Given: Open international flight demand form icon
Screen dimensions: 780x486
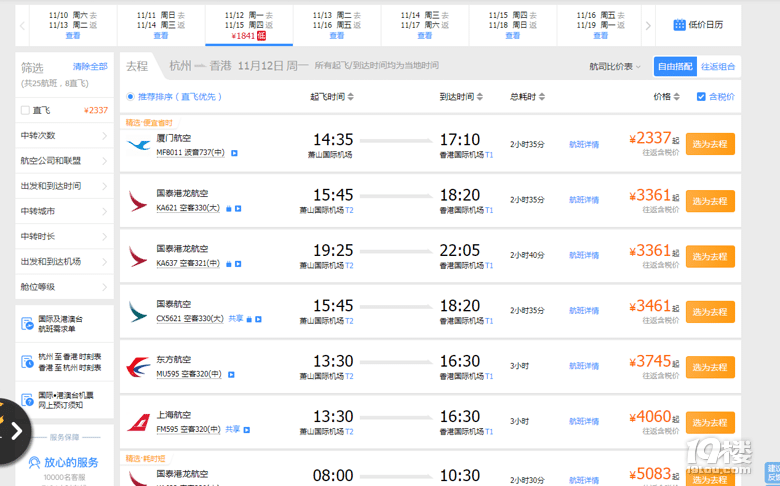Looking at the screenshot, I should 27,324.
